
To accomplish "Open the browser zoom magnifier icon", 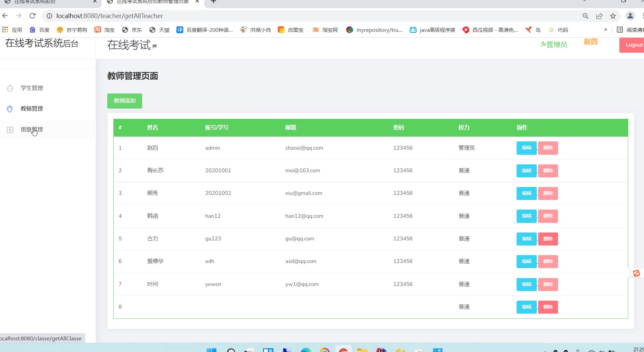I will [x=585, y=16].
